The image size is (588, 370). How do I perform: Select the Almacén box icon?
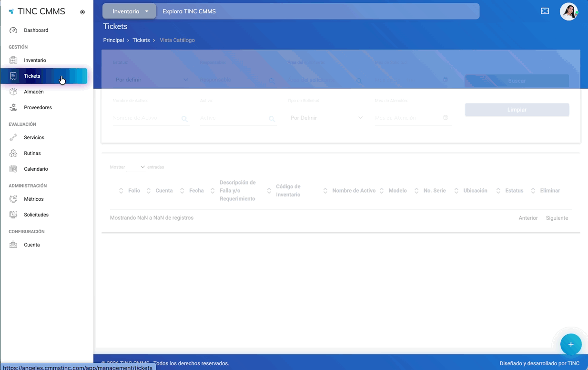13,92
